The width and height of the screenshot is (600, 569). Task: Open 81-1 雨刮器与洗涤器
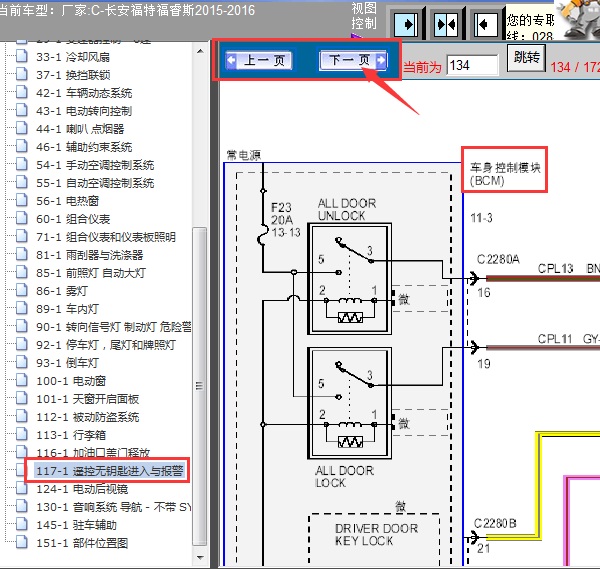click(90, 255)
